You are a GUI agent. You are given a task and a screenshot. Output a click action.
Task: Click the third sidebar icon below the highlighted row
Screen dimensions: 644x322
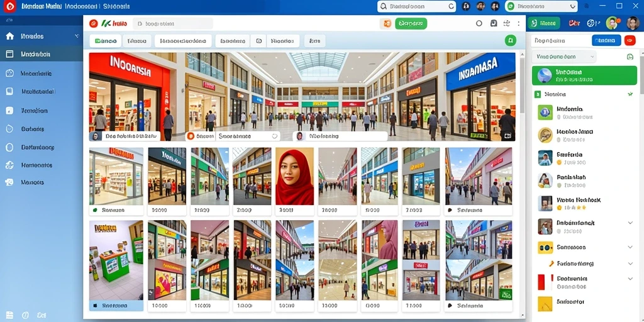pyautogui.click(x=10, y=111)
